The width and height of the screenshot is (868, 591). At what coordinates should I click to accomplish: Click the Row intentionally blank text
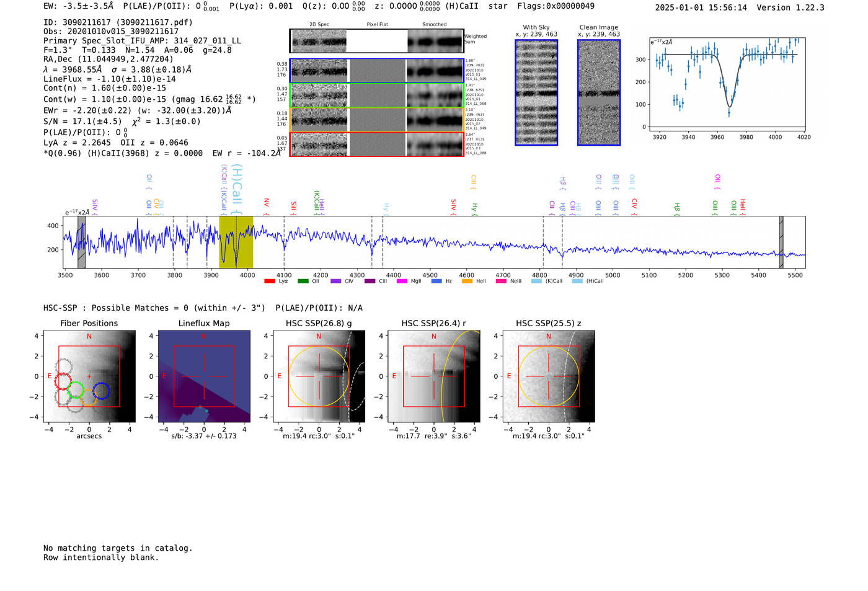point(101,558)
